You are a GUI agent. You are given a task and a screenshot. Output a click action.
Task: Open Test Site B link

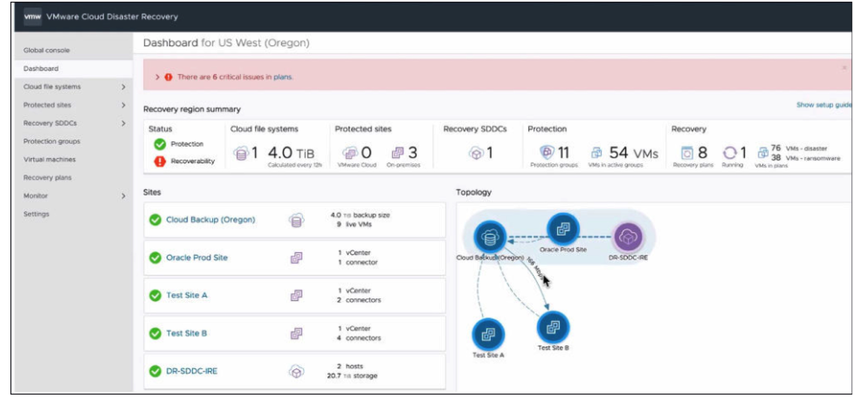pyautogui.click(x=186, y=333)
